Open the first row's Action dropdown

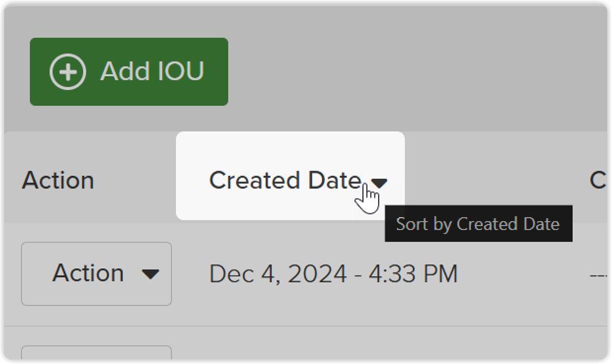(x=96, y=274)
